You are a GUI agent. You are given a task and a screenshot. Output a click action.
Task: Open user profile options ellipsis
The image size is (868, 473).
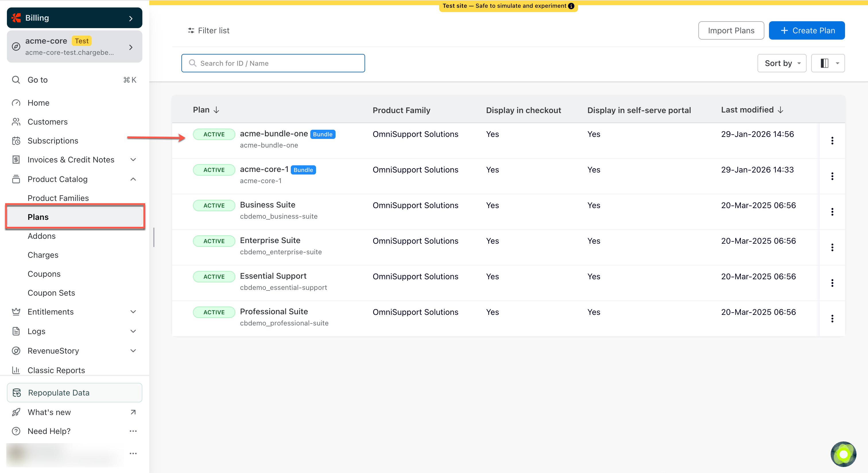(133, 453)
